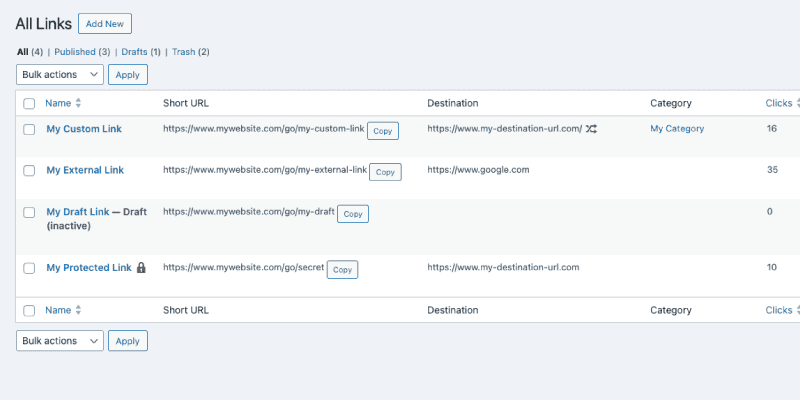Click the my-custom-link short URL text
The height and width of the screenshot is (400, 800).
point(264,129)
